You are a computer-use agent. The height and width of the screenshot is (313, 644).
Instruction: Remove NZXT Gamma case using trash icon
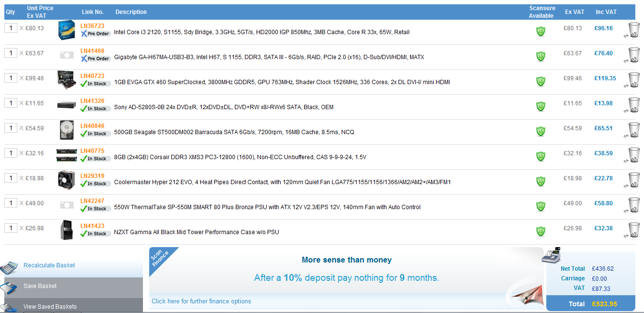(x=633, y=230)
